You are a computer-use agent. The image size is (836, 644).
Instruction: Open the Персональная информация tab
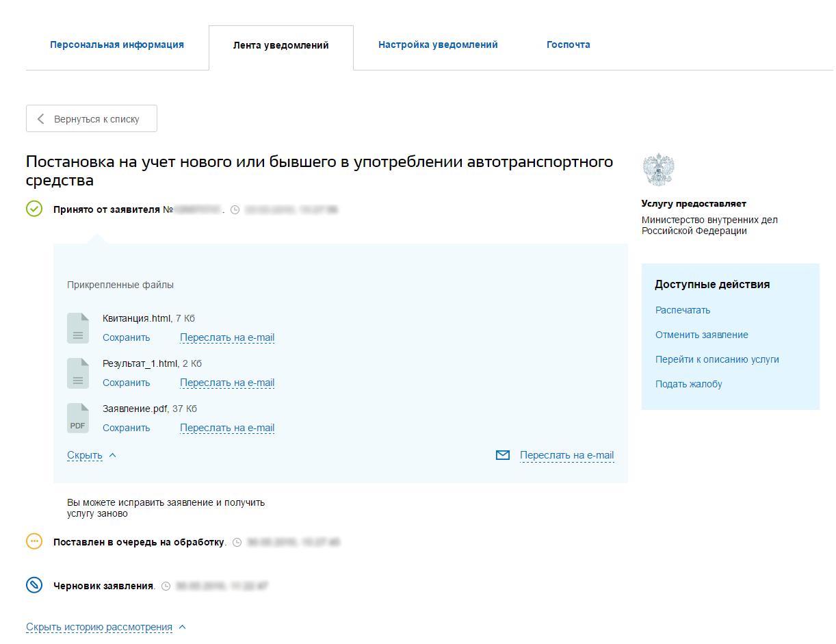[x=117, y=44]
